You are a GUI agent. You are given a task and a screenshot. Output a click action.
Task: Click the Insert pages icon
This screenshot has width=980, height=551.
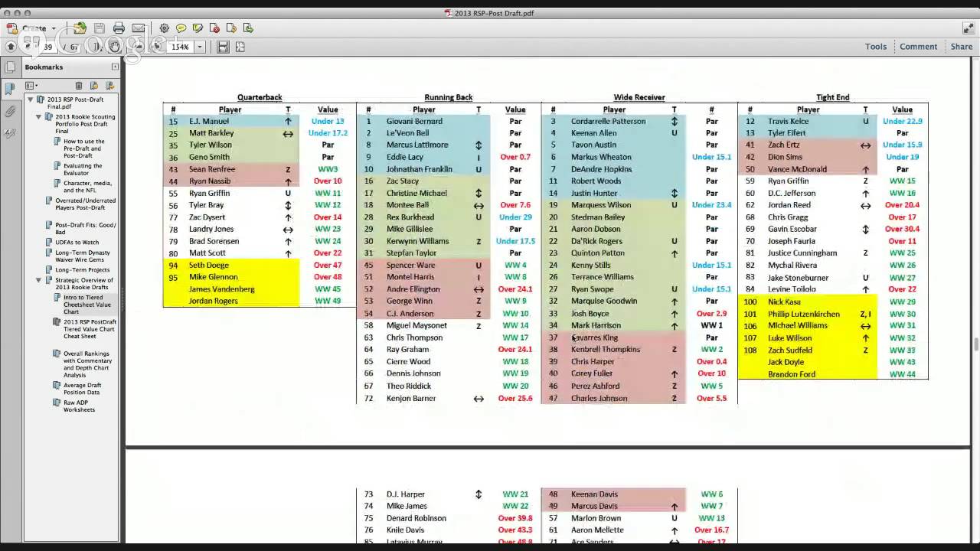(x=248, y=28)
